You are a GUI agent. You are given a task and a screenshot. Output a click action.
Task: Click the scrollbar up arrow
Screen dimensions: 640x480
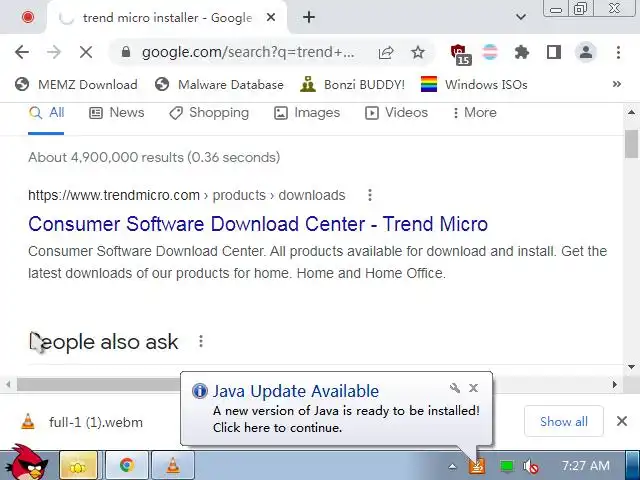(x=631, y=112)
